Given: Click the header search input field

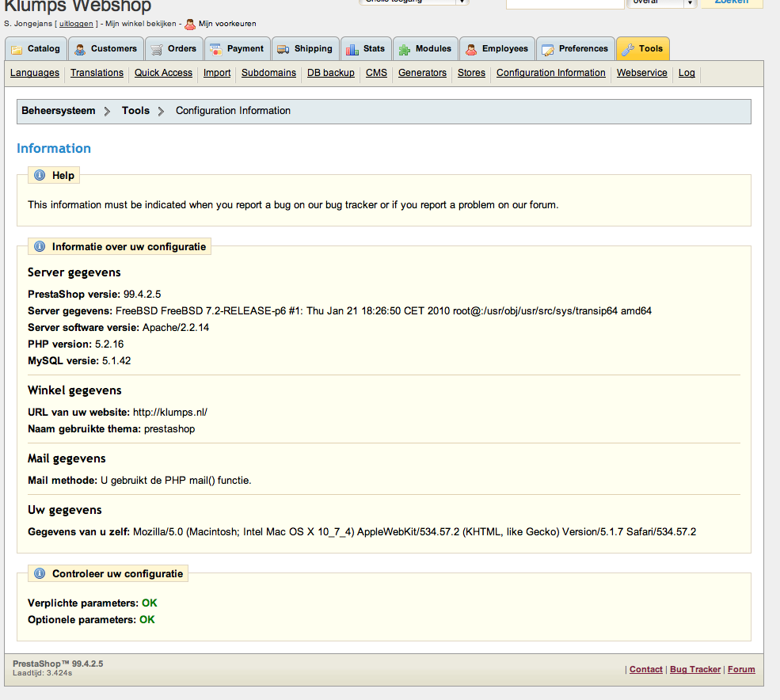Looking at the screenshot, I should pos(565,3).
